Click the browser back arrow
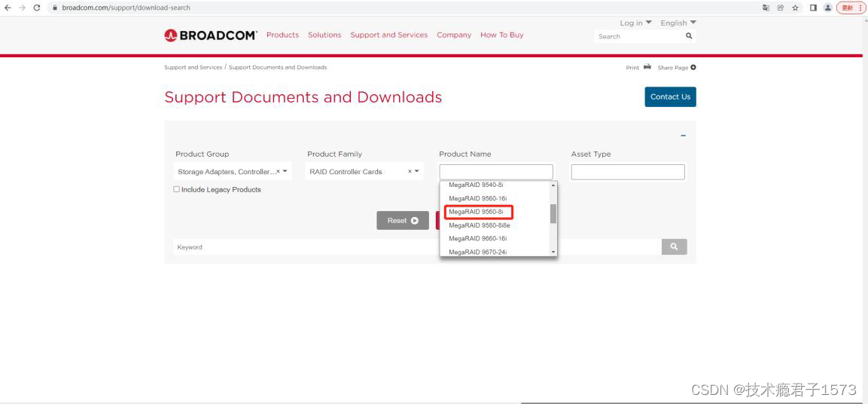868x404 pixels. 8,8
